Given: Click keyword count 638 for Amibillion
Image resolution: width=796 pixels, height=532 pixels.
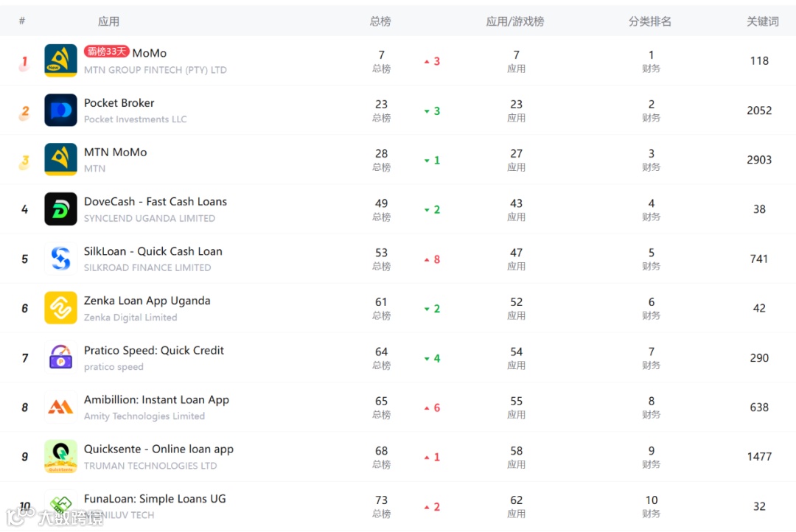Looking at the screenshot, I should tap(759, 407).
